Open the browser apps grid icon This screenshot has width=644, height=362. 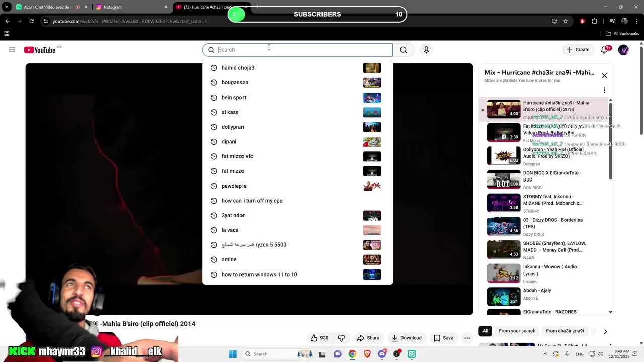pos(7,34)
